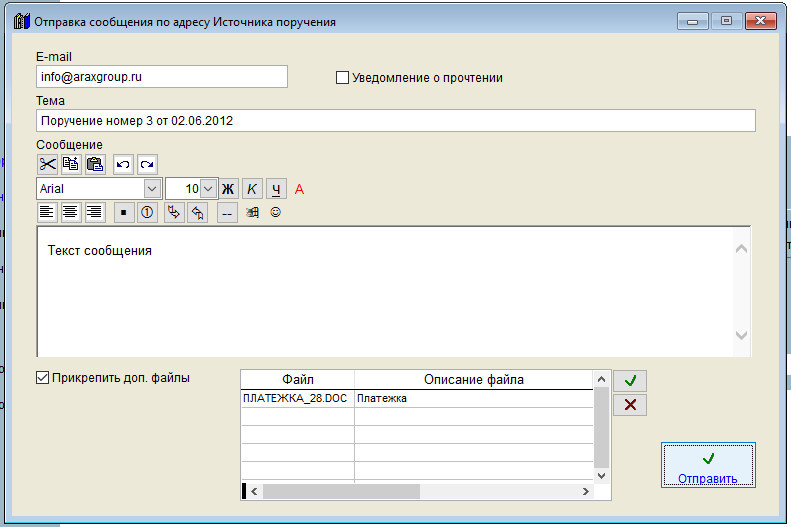This screenshot has height=527, width=791.
Task: Click inside the message text area
Action: click(x=386, y=292)
